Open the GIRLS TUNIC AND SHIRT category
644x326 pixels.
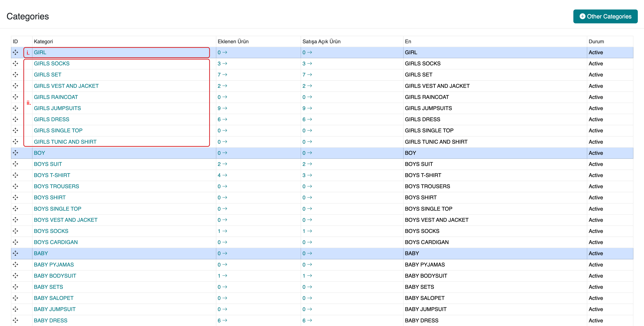[x=65, y=142]
